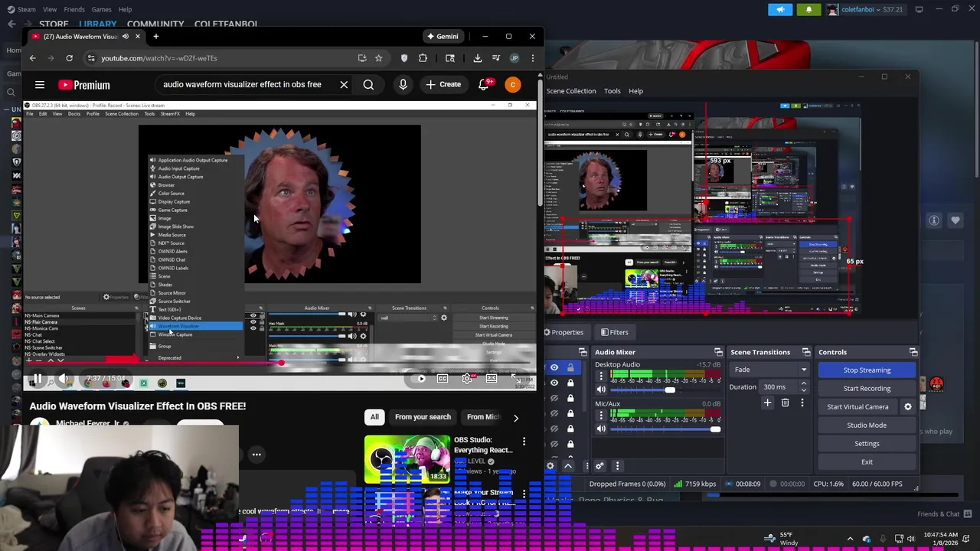Click the YouTube Create button
Screen dimensions: 980x551
pyautogui.click(x=443, y=84)
